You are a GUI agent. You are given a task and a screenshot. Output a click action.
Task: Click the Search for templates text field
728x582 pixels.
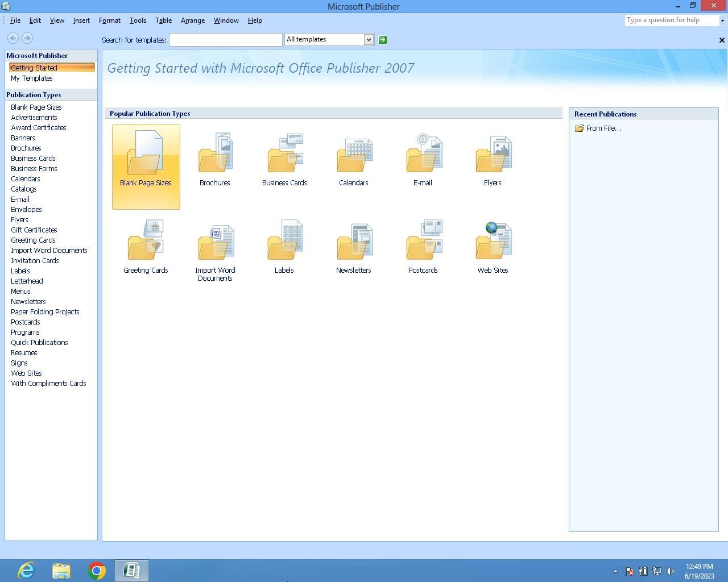pyautogui.click(x=225, y=40)
